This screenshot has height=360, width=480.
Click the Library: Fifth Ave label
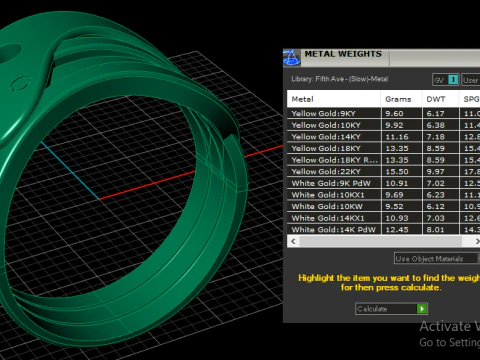340,79
